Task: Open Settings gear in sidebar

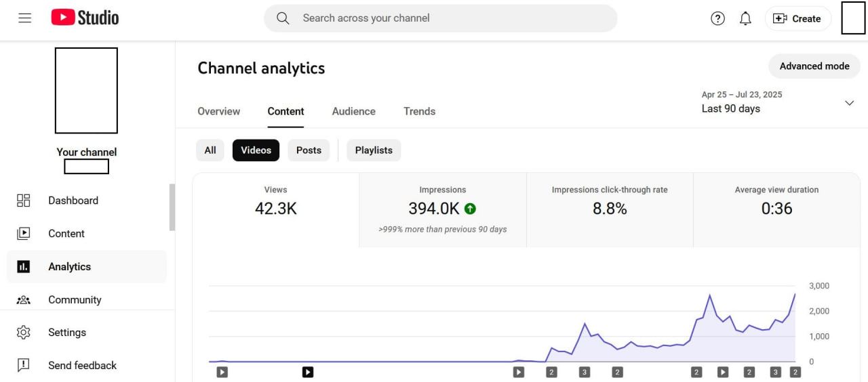Action: coord(24,333)
